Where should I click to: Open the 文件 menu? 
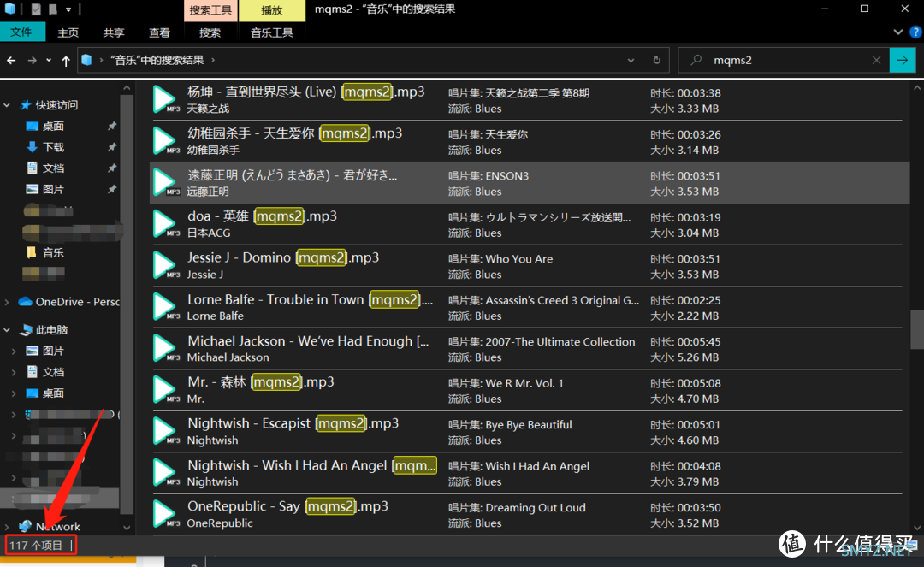21,32
